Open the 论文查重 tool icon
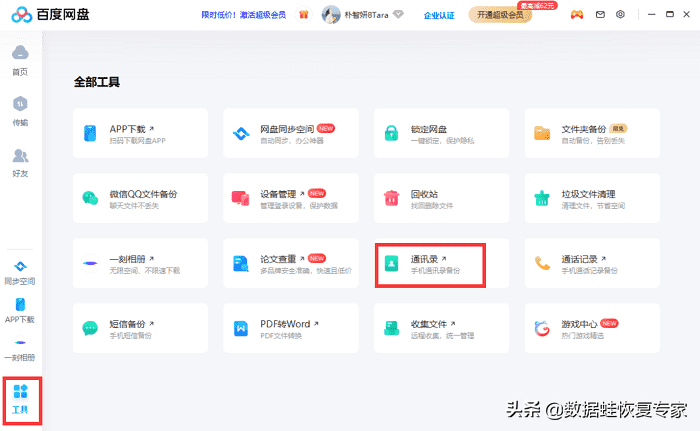Viewport: 700px width, 431px height. (241, 264)
